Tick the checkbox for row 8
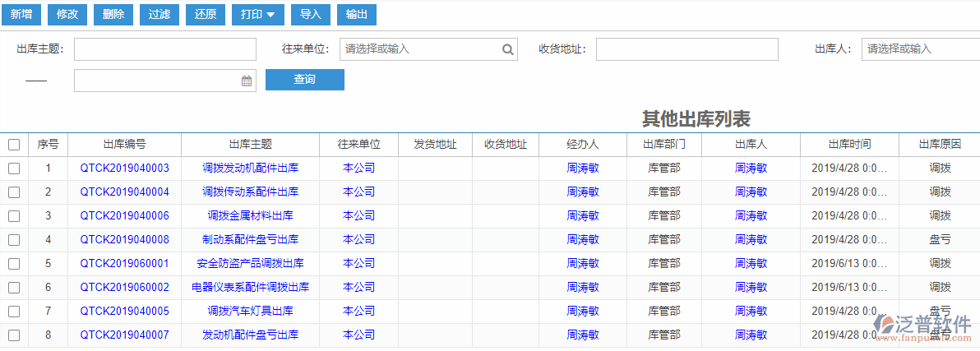 [14, 335]
